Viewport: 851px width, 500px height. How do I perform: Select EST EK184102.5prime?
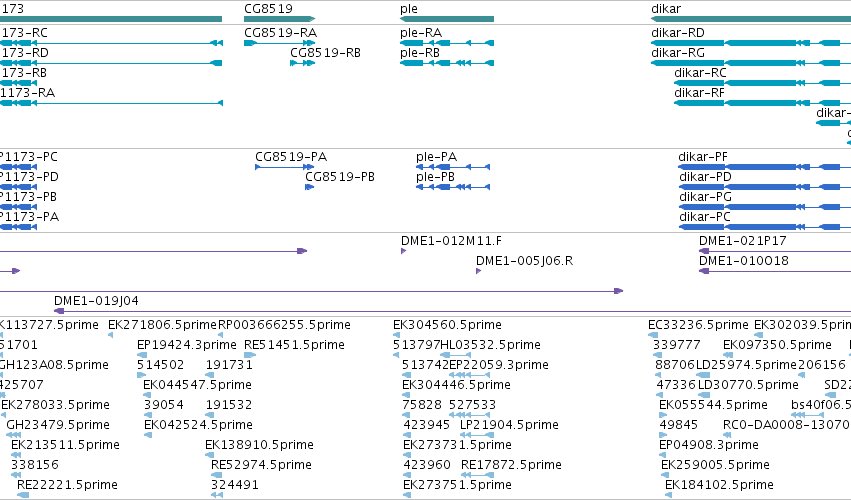point(719,485)
